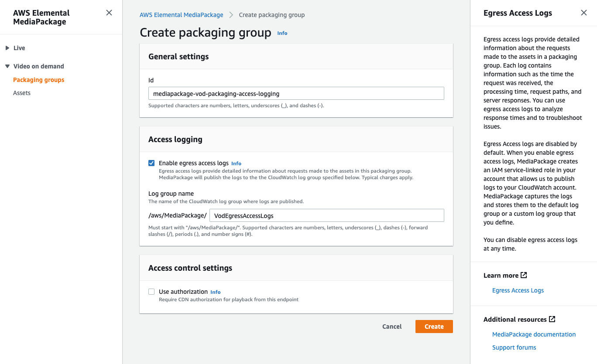Click the Log group name input field

click(x=327, y=215)
